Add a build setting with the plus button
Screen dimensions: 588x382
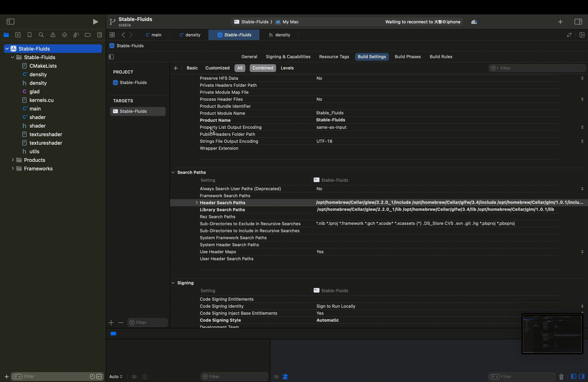coord(176,68)
